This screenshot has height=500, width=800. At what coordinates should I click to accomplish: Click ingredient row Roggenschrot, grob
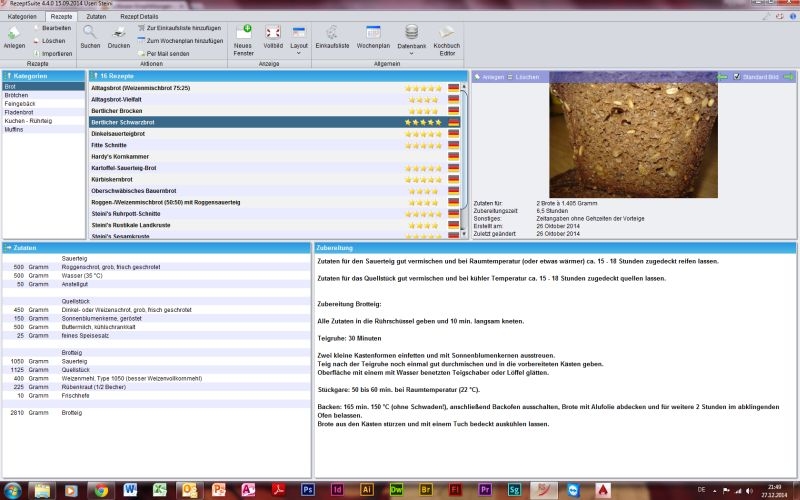[x=156, y=267]
